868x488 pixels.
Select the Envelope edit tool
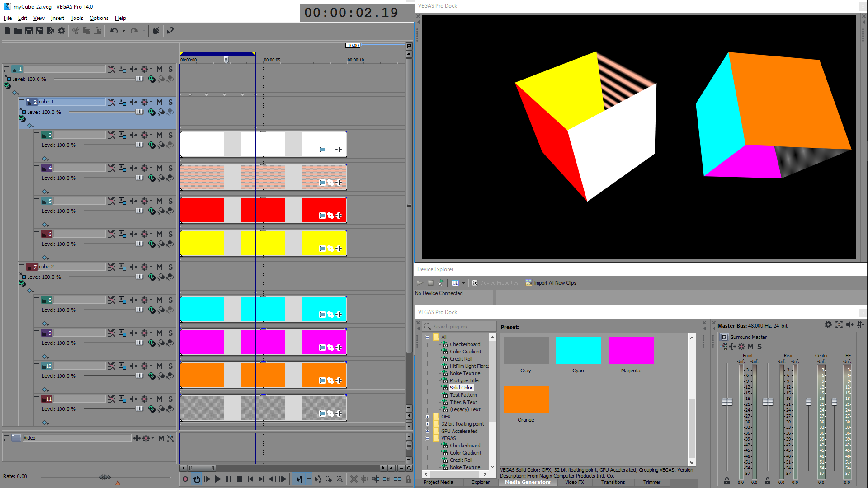pyautogui.click(x=318, y=479)
